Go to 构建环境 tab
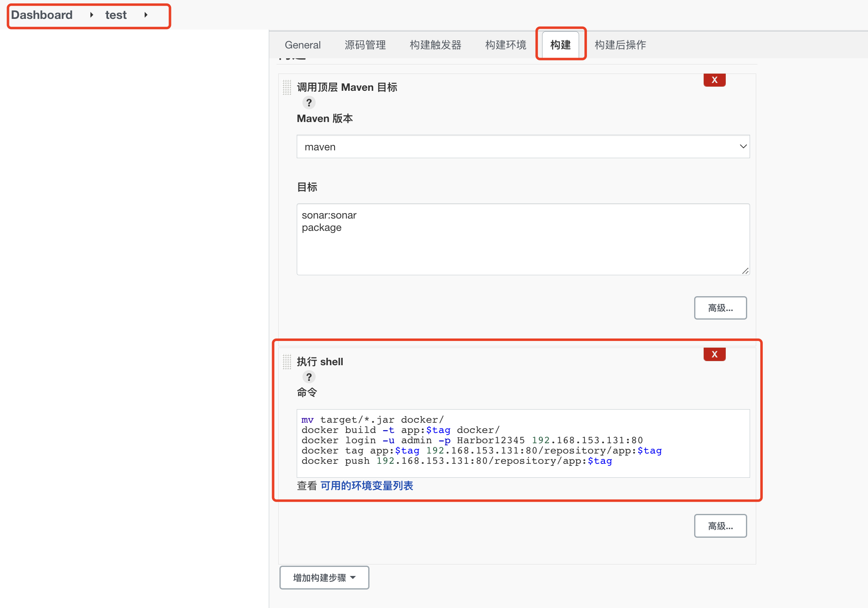Screen dimensions: 868x608 (x=506, y=45)
